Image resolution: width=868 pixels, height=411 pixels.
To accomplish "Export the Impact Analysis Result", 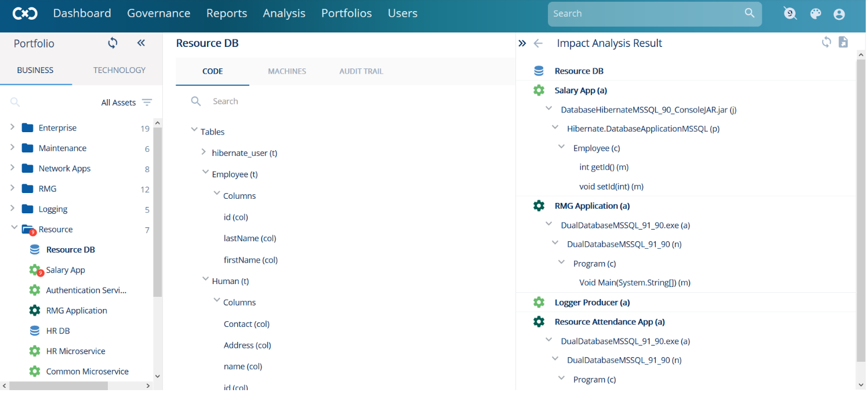I will tap(844, 42).
